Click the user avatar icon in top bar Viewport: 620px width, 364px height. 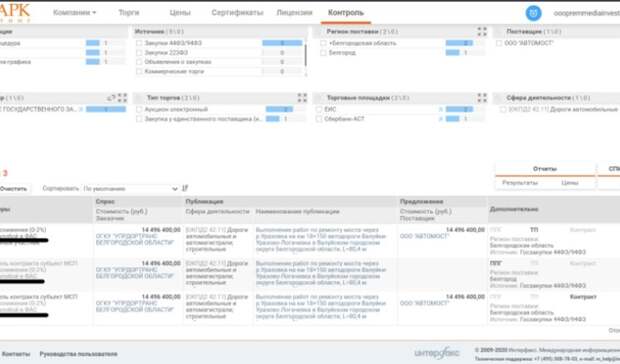pyautogui.click(x=533, y=13)
